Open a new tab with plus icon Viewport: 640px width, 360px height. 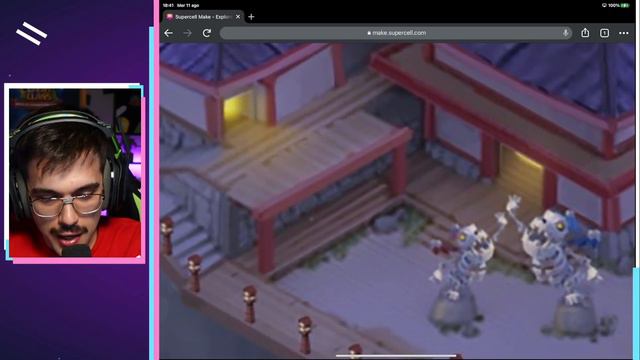(x=251, y=17)
